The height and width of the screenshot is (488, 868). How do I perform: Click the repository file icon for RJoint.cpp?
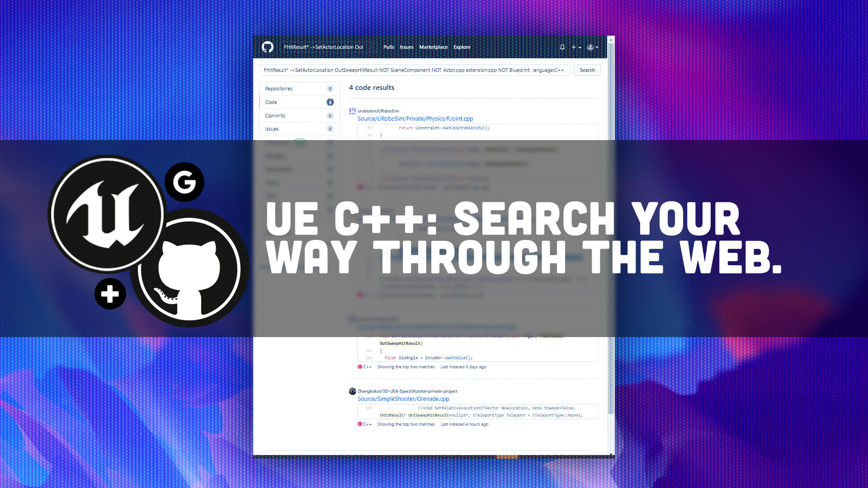(x=352, y=111)
